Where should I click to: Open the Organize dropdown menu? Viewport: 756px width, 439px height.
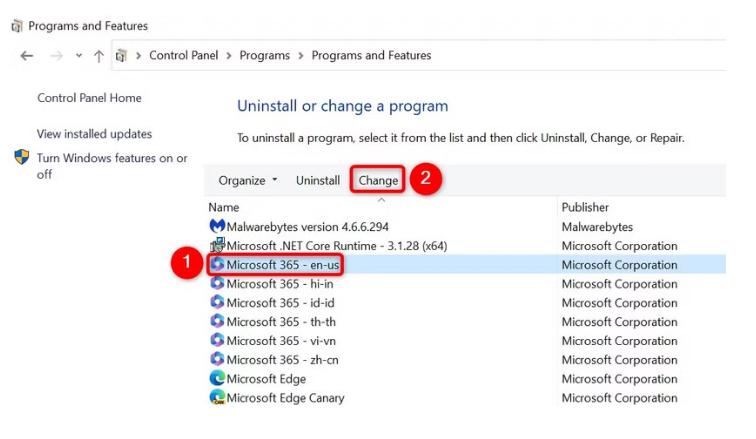tap(247, 180)
